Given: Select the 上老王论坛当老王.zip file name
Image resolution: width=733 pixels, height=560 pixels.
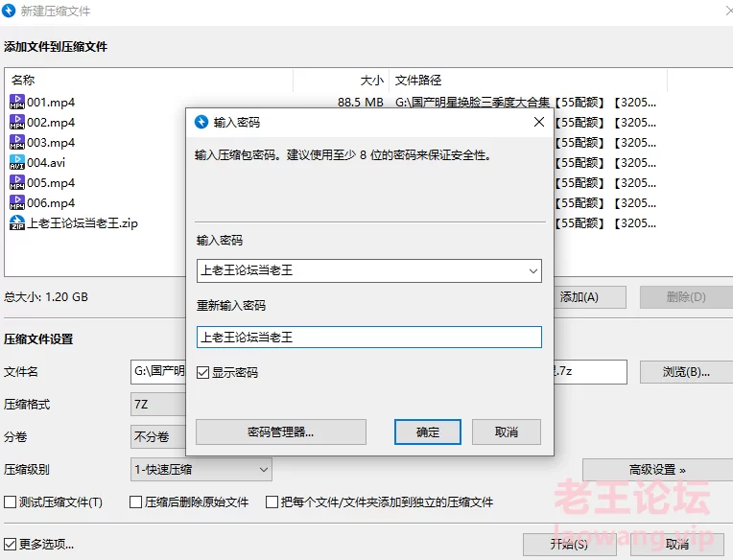Looking at the screenshot, I should [x=83, y=223].
